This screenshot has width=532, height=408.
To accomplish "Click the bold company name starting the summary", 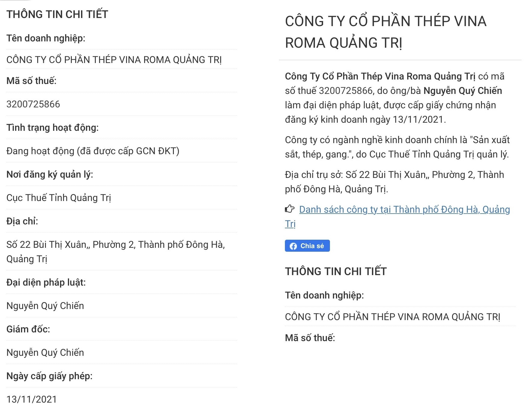I will [x=380, y=76].
